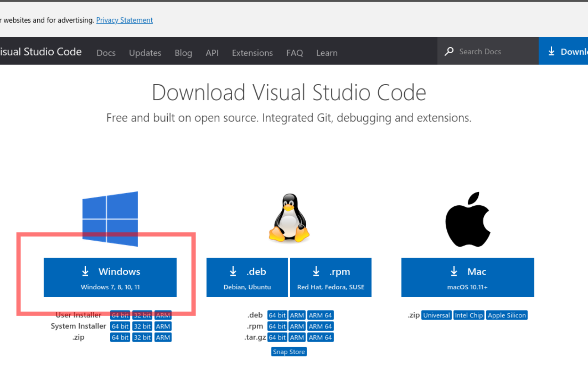The image size is (588, 390).
Task: Download Mac .zip Universal
Action: (x=436, y=315)
